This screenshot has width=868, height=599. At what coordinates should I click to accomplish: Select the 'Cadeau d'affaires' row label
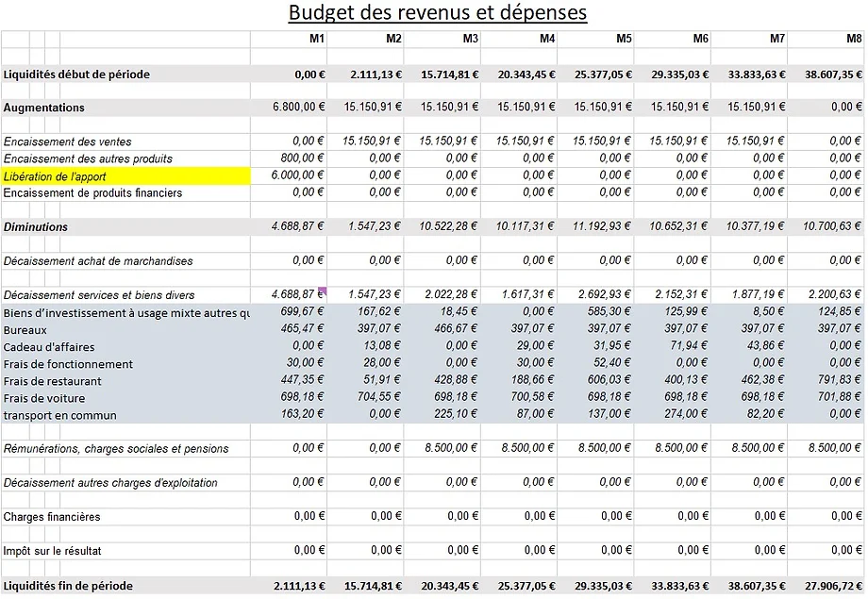[x=52, y=347]
